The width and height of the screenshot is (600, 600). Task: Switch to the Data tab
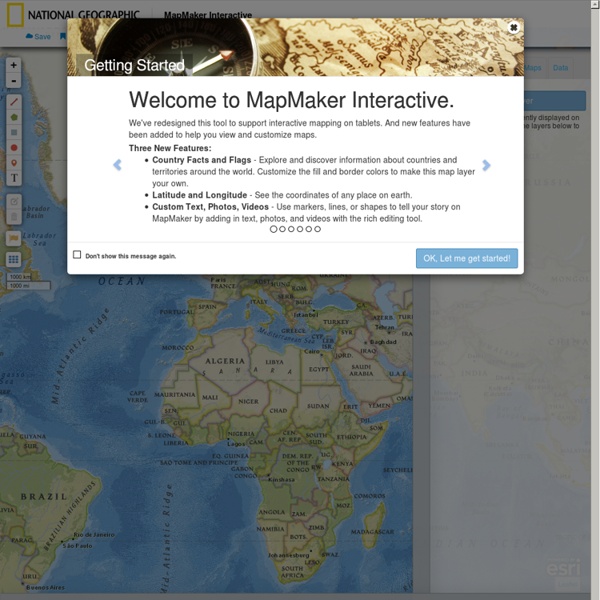point(560,68)
